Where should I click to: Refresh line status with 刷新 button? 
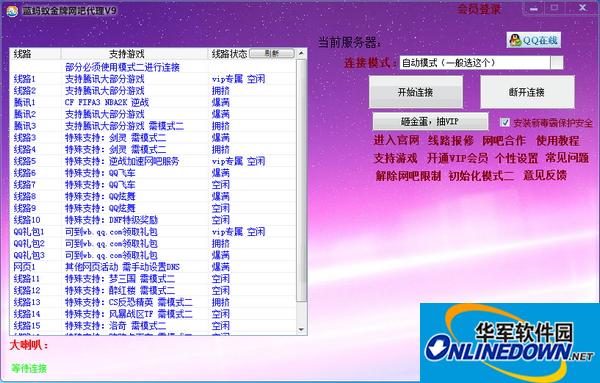[272, 54]
